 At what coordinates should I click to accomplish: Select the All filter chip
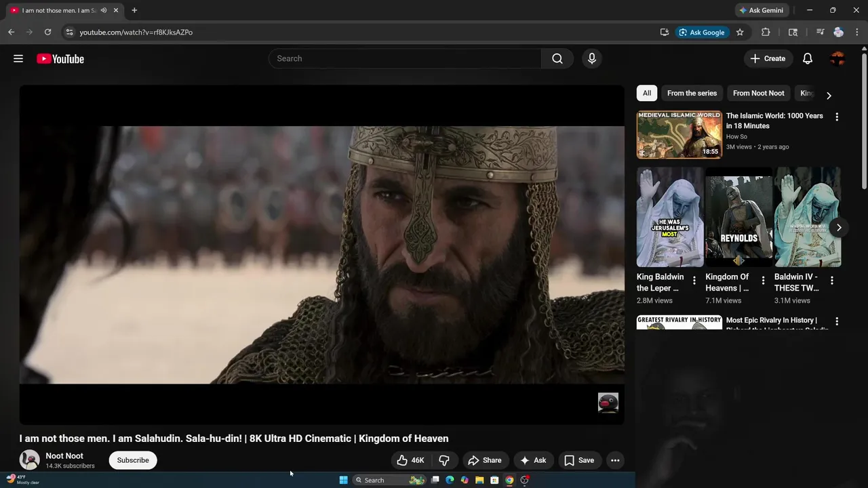pyautogui.click(x=647, y=94)
